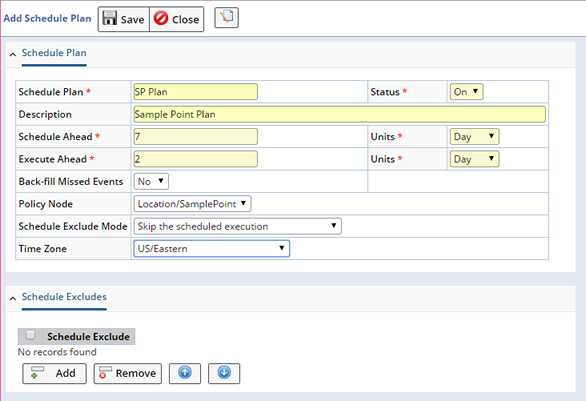
Task: Open Schedule Exclude Mode dropdown
Action: 237,226
